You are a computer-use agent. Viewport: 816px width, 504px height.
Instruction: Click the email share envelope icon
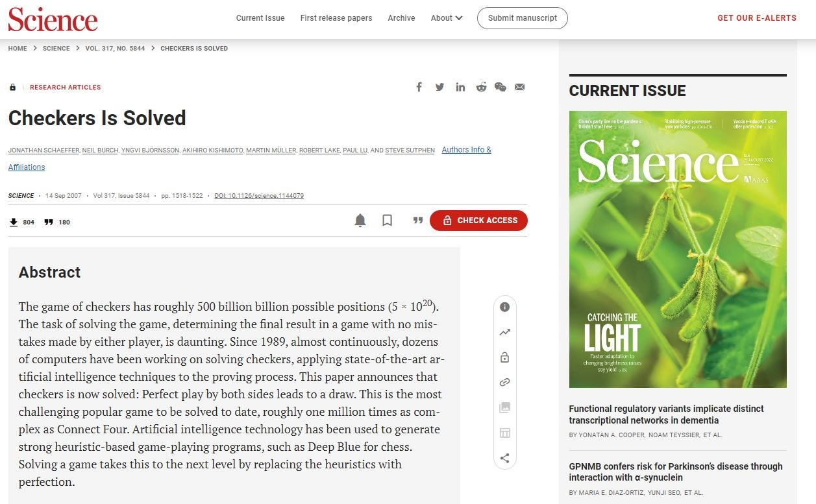519,88
